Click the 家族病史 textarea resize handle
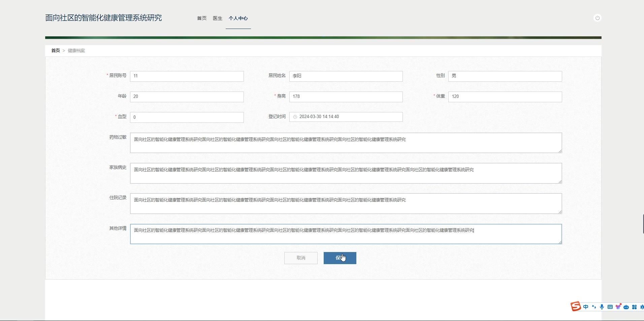This screenshot has height=321, width=644. click(560, 181)
